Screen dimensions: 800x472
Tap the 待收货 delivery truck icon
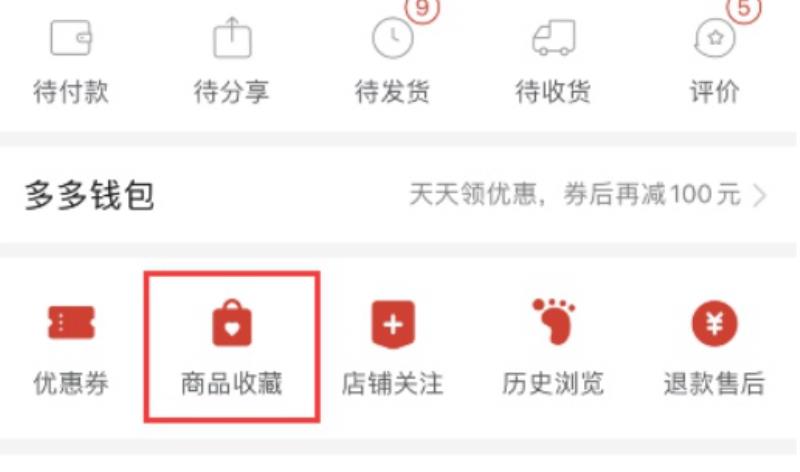click(554, 38)
